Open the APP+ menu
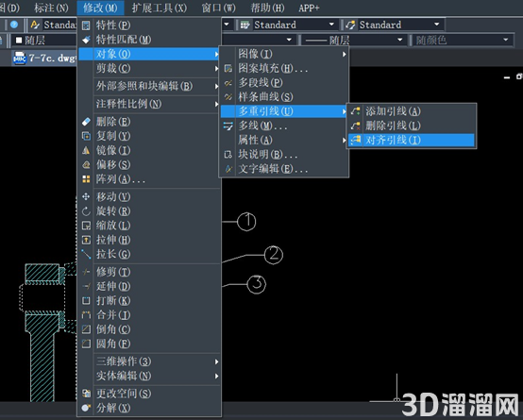The height and width of the screenshot is (420, 523). click(x=309, y=8)
